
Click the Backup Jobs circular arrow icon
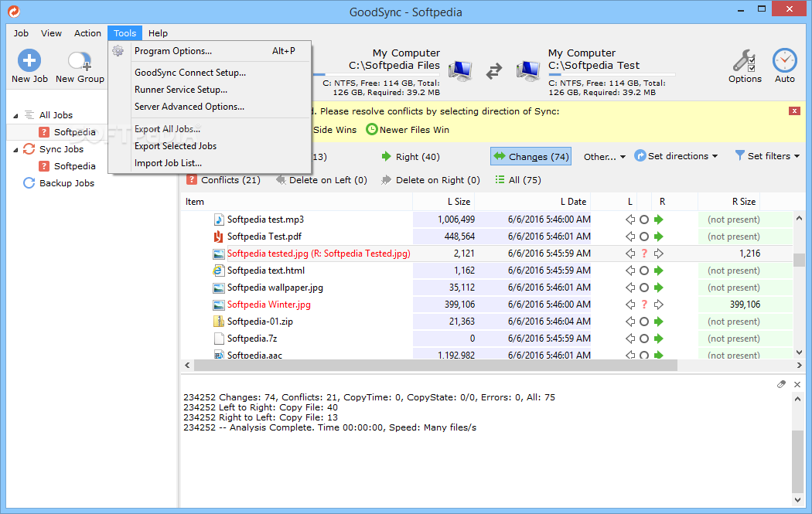[29, 183]
